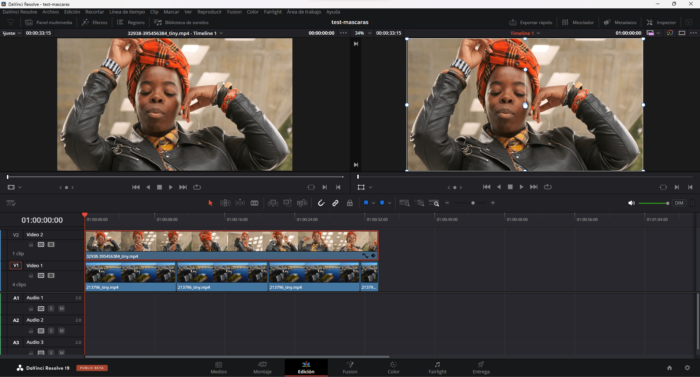Image resolution: width=700 pixels, height=377 pixels.
Task: Click the Insert Clip toolbar icon
Action: pyautogui.click(x=273, y=203)
